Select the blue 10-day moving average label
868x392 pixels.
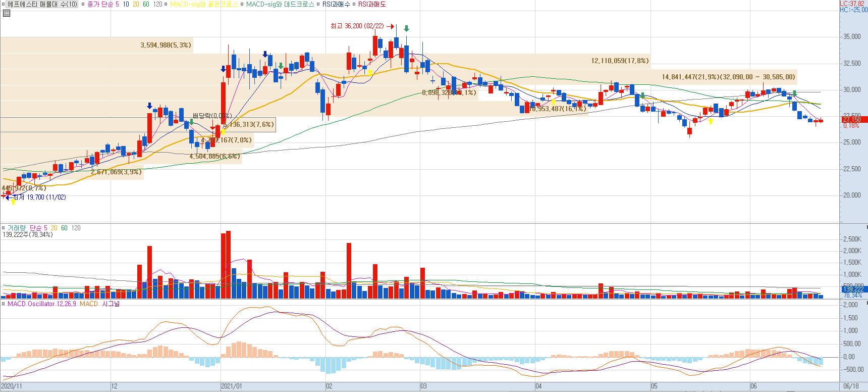click(x=126, y=4)
